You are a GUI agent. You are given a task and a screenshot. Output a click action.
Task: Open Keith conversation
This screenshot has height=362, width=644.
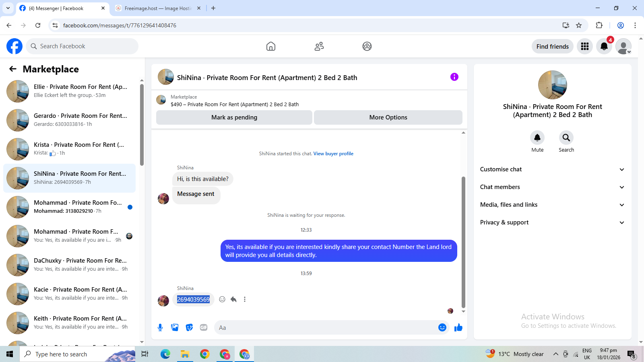(70, 323)
